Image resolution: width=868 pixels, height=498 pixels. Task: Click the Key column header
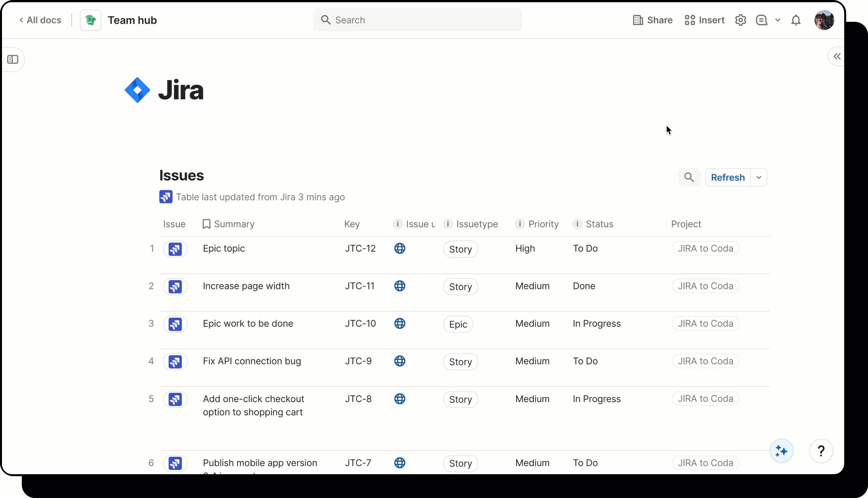click(x=352, y=224)
